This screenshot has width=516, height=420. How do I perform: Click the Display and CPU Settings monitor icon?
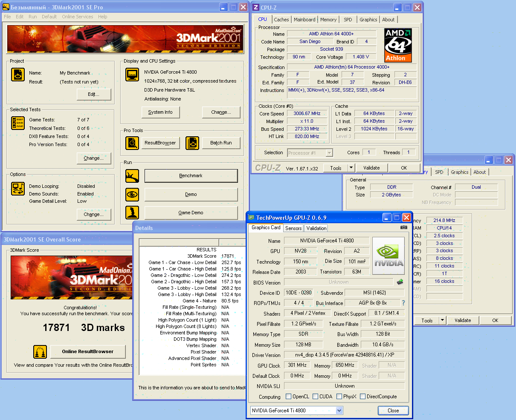click(132, 75)
